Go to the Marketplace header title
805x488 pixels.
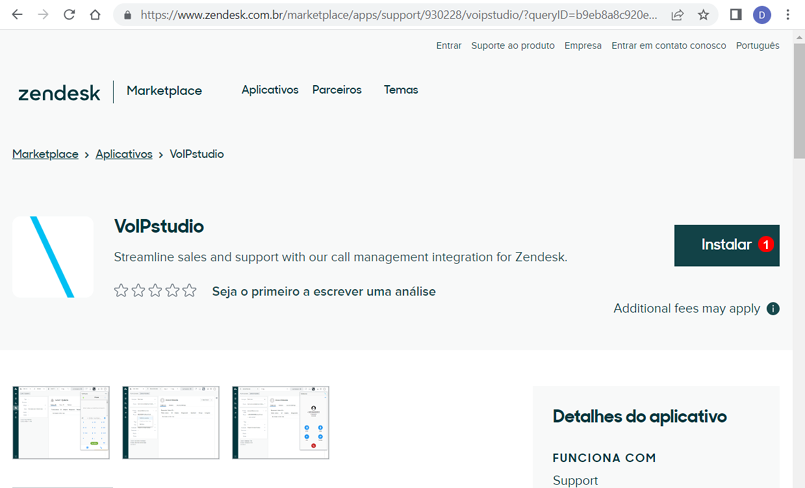(164, 91)
